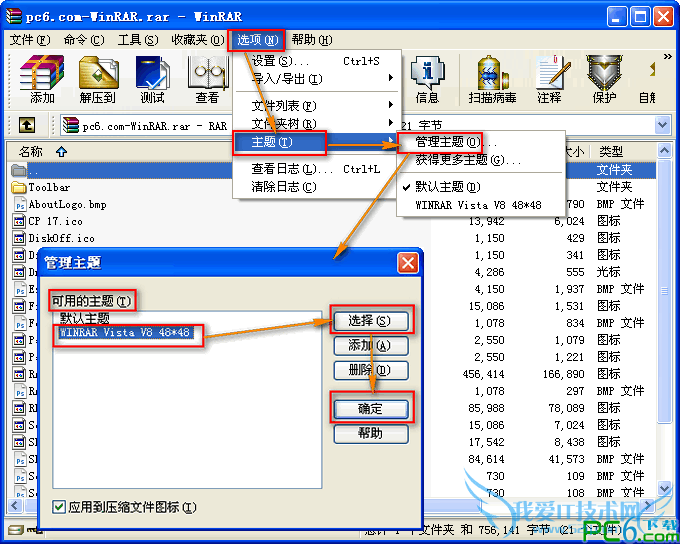680x544 pixels.
Task: Click the WinRAR title bar app icon
Action: coord(13,16)
